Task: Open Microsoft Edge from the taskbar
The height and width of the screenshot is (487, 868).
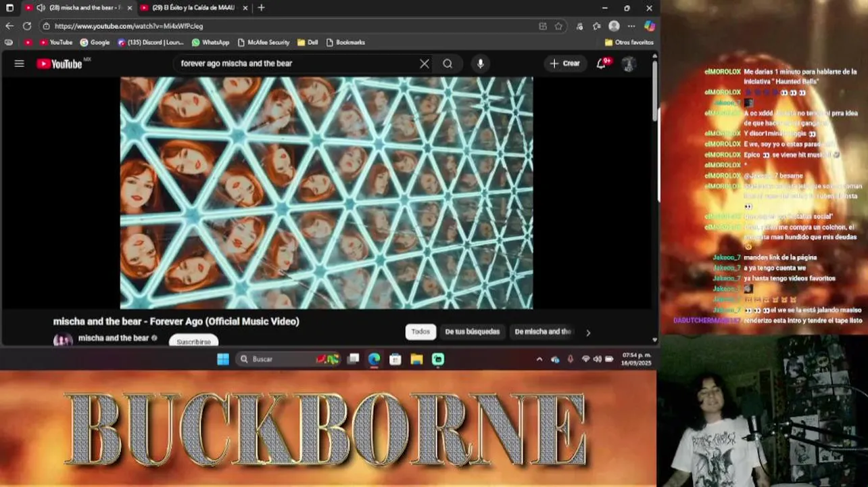Action: coord(374,359)
